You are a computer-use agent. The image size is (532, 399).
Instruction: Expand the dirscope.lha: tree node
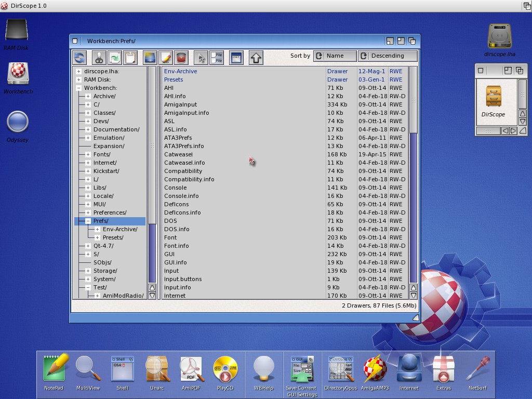point(78,71)
